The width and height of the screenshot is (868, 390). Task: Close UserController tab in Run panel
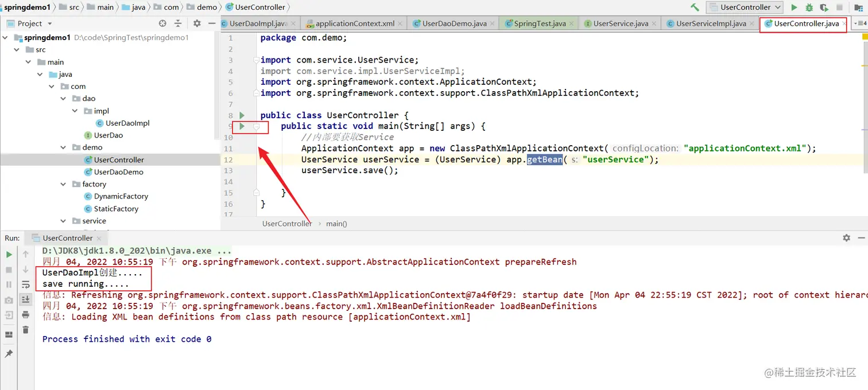point(99,239)
